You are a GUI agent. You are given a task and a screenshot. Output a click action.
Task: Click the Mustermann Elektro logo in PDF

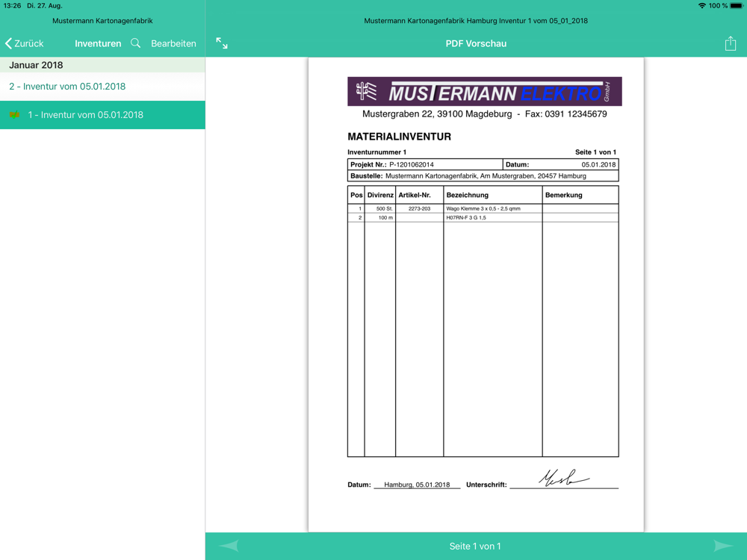click(x=485, y=91)
